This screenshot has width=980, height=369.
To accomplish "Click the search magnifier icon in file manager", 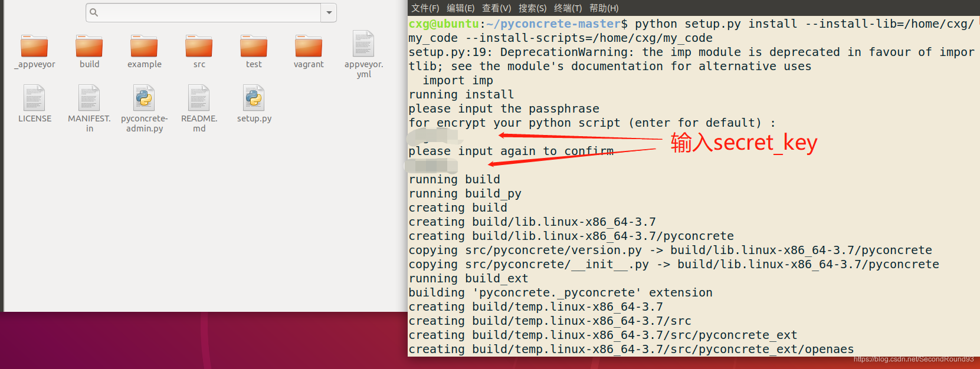I will click(94, 12).
